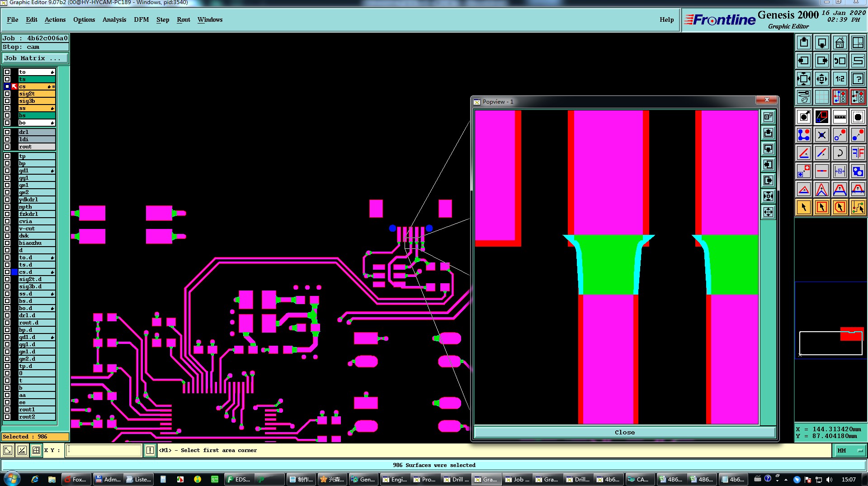Screen dimensions: 868x486
Task: Select the cs layer row
Action: (37, 86)
